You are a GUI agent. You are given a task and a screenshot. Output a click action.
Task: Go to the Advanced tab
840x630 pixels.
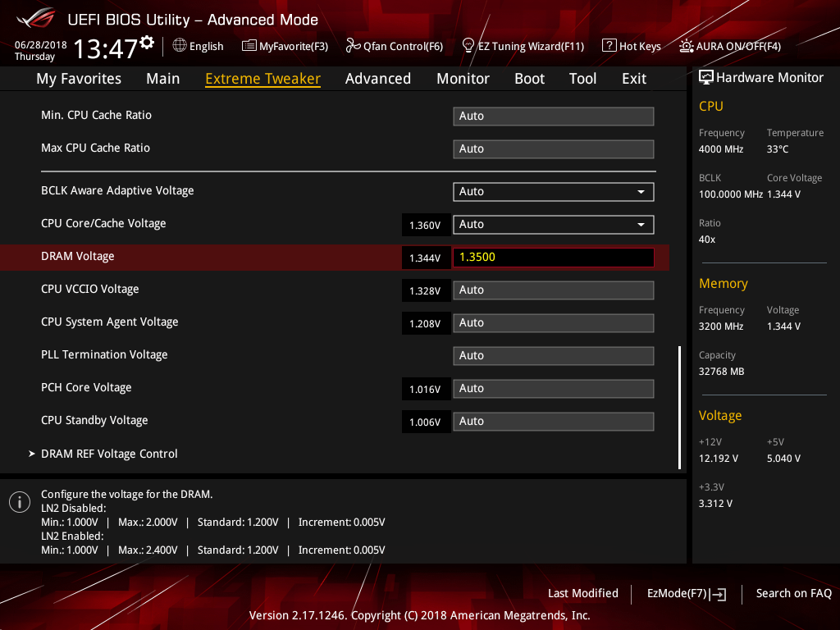tap(378, 79)
